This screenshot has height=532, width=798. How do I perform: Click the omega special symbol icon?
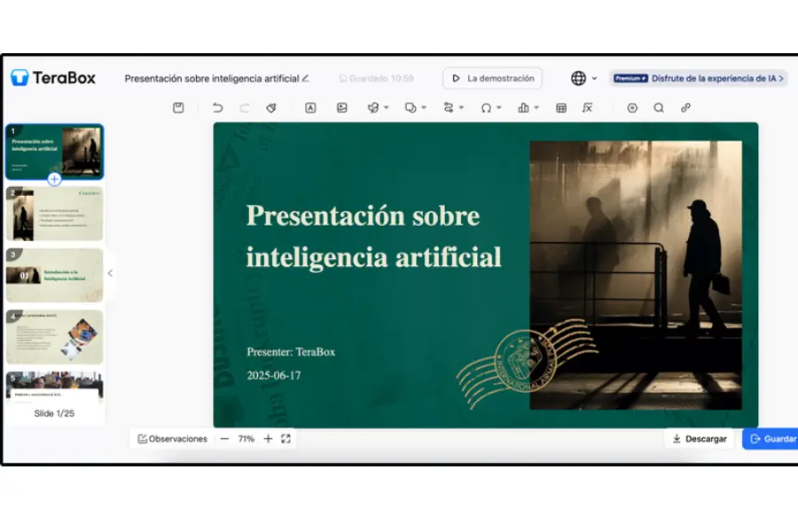coord(486,107)
